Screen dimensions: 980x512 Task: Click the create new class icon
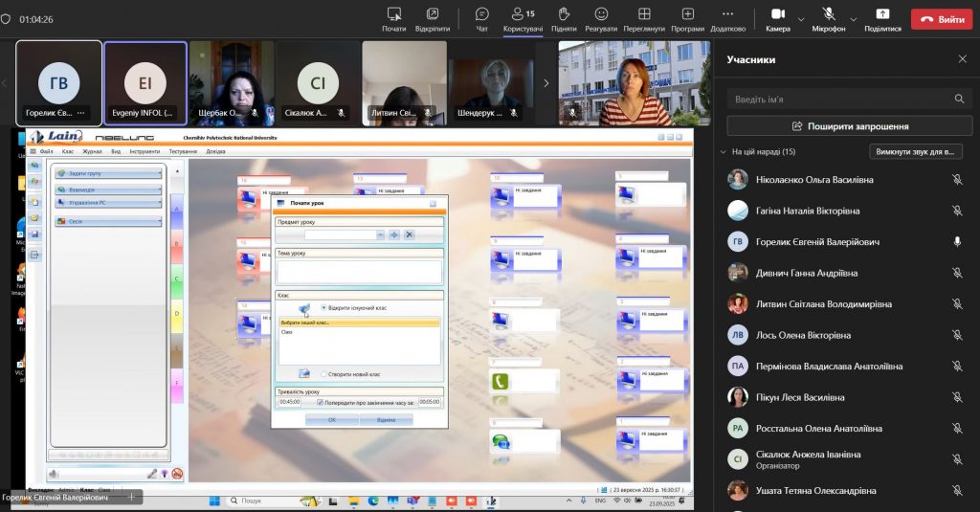304,373
